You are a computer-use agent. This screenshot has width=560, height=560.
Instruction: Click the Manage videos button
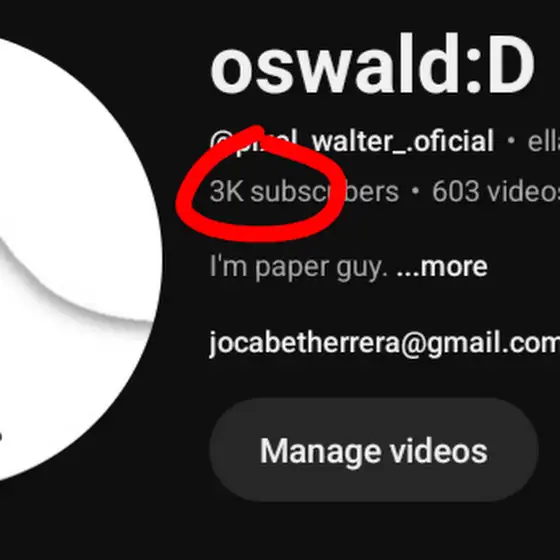[x=374, y=450]
